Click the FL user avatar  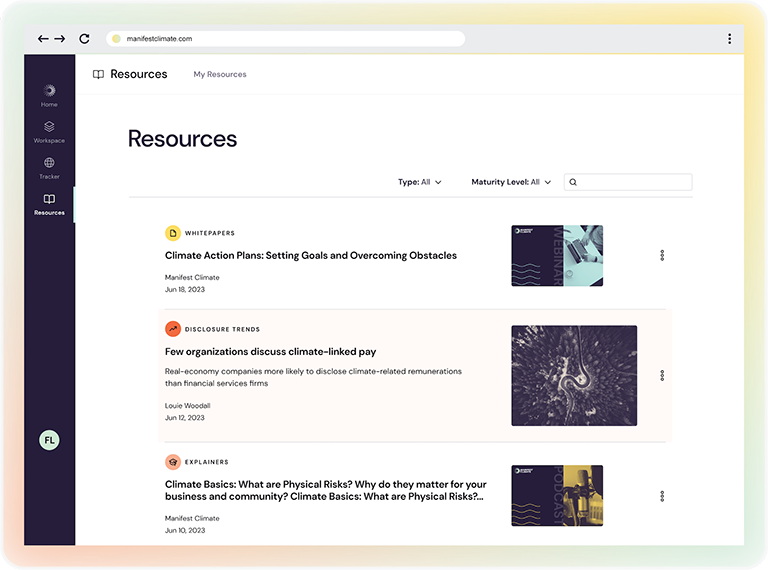[49, 440]
